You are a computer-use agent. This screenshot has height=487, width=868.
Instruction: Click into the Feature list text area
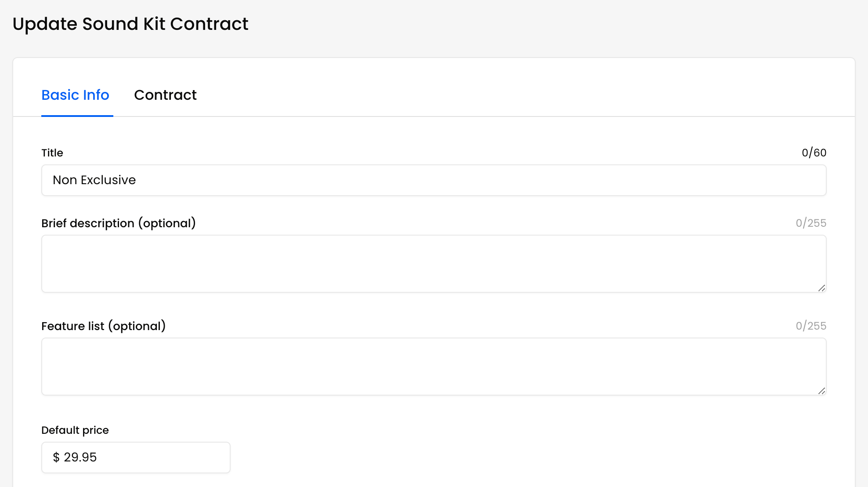(433, 366)
